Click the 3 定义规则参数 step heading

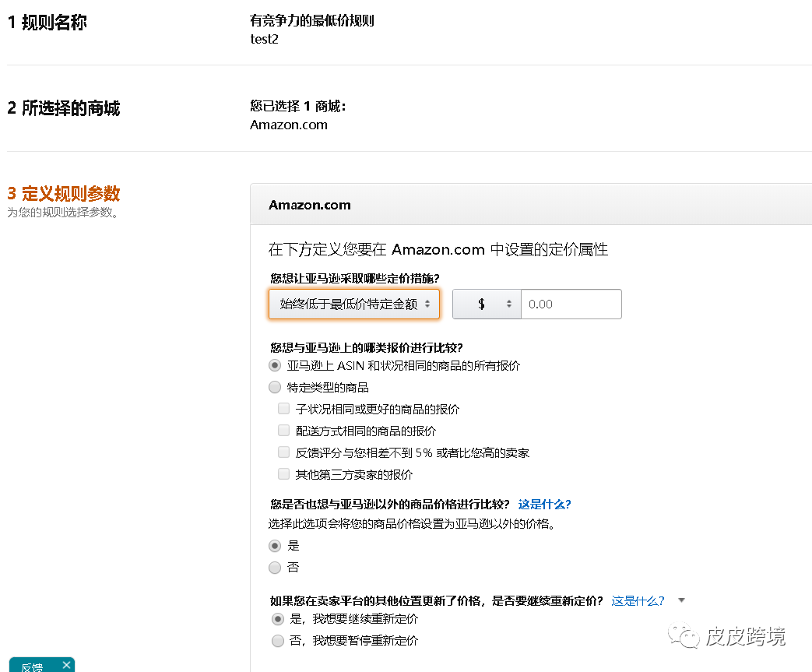[x=64, y=194]
